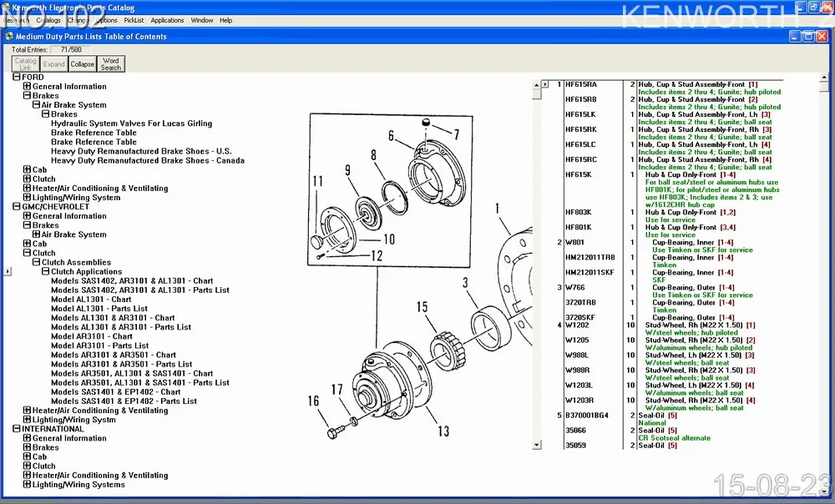Viewport: 835px width, 504px height.
Task: Click part number W988L
Action: (577, 355)
